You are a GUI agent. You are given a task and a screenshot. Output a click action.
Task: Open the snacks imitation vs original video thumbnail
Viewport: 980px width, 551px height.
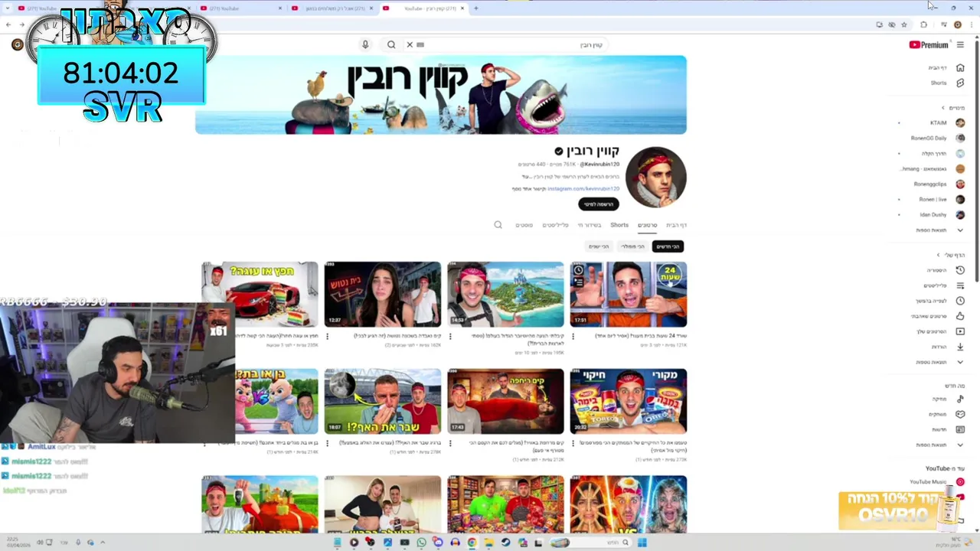click(x=629, y=402)
